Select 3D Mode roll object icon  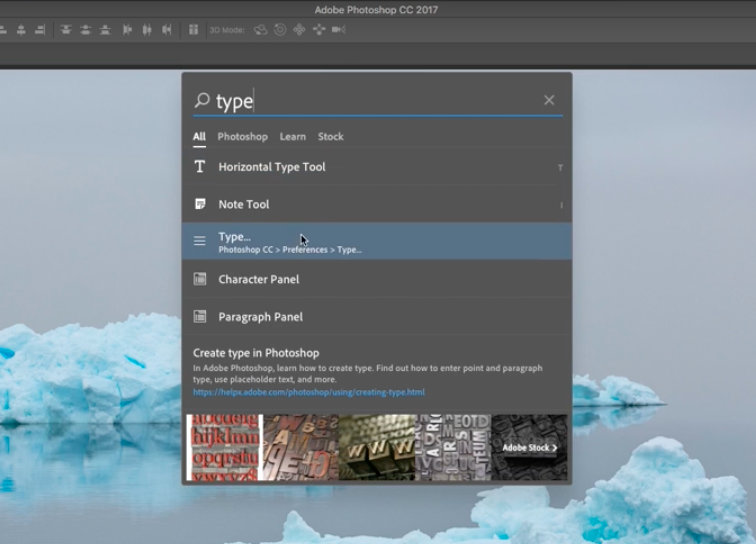pyautogui.click(x=280, y=30)
